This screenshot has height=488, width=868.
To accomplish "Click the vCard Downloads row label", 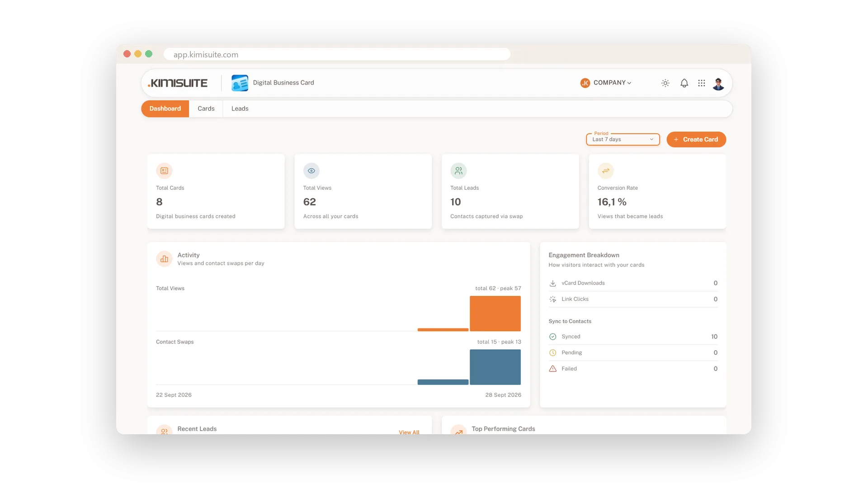I will click(583, 283).
